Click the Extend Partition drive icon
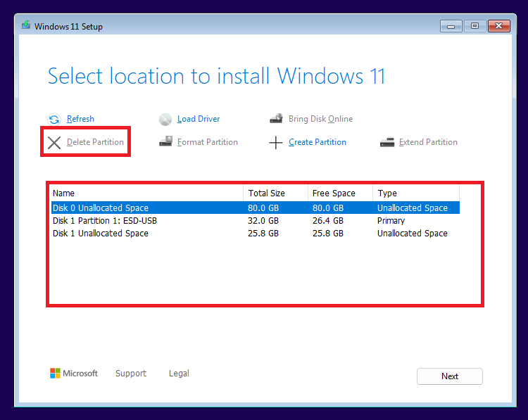This screenshot has width=528, height=420. pyautogui.click(x=387, y=142)
